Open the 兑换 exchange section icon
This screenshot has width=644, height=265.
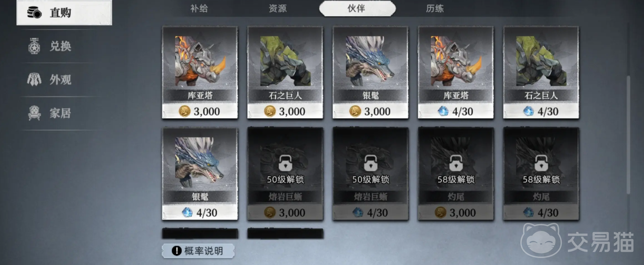34,46
